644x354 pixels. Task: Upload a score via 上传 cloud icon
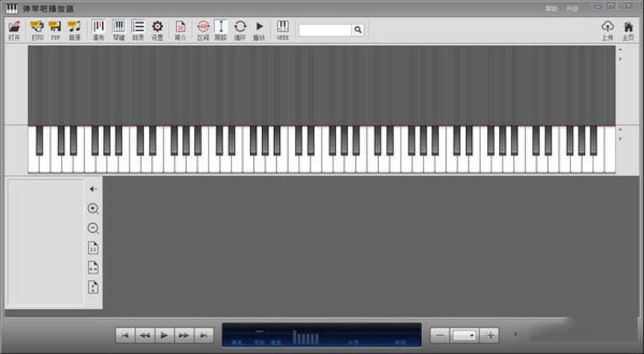click(608, 30)
